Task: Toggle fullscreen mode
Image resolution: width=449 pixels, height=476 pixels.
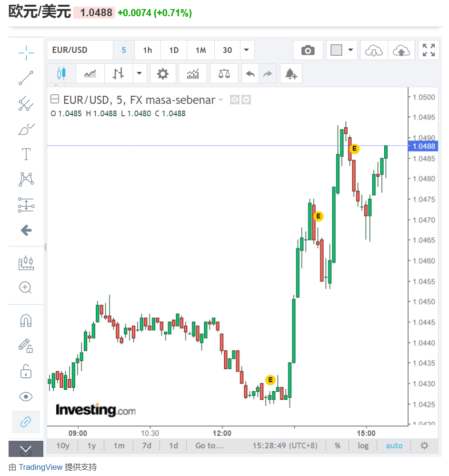Action: click(429, 50)
